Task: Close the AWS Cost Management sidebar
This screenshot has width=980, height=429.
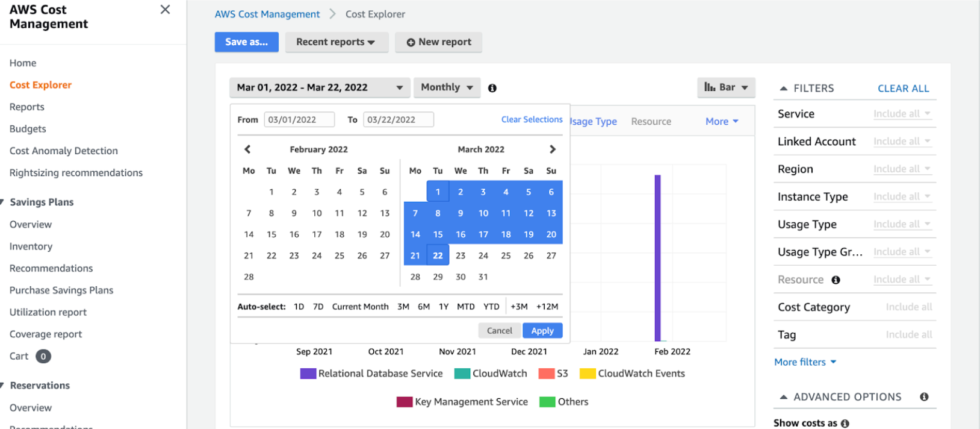Action: coord(165,10)
